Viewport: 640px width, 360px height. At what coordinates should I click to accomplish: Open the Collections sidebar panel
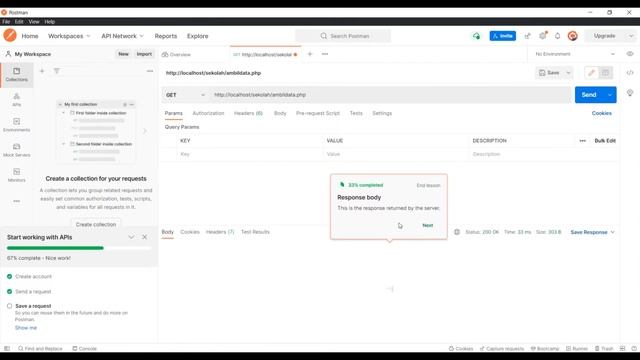[16, 75]
